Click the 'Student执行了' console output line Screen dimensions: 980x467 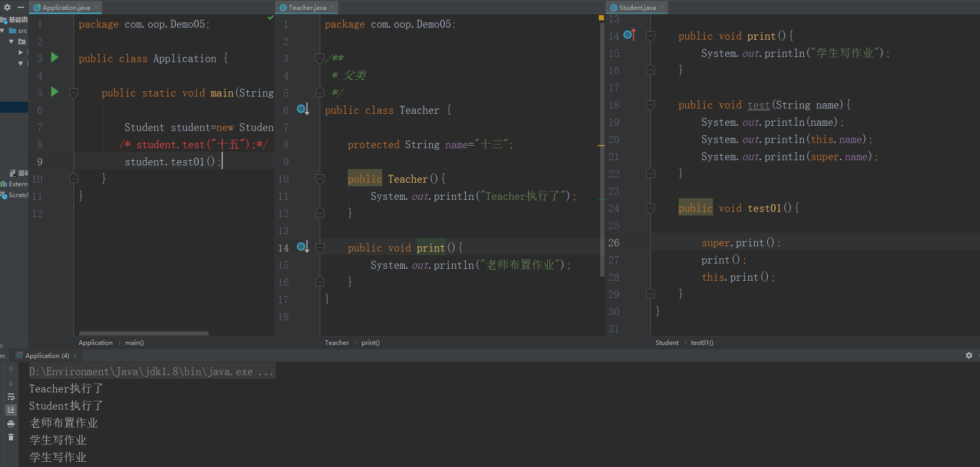pos(66,406)
